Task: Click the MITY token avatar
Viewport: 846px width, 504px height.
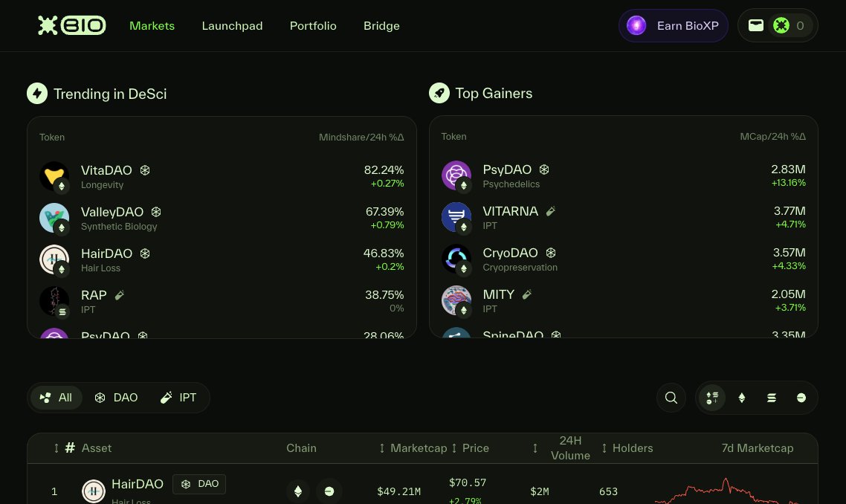Action: click(456, 300)
